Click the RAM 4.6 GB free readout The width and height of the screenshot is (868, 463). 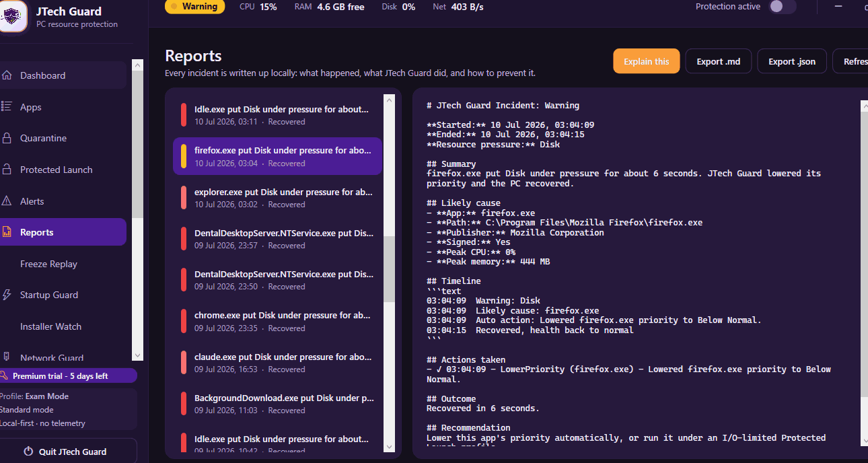point(329,7)
